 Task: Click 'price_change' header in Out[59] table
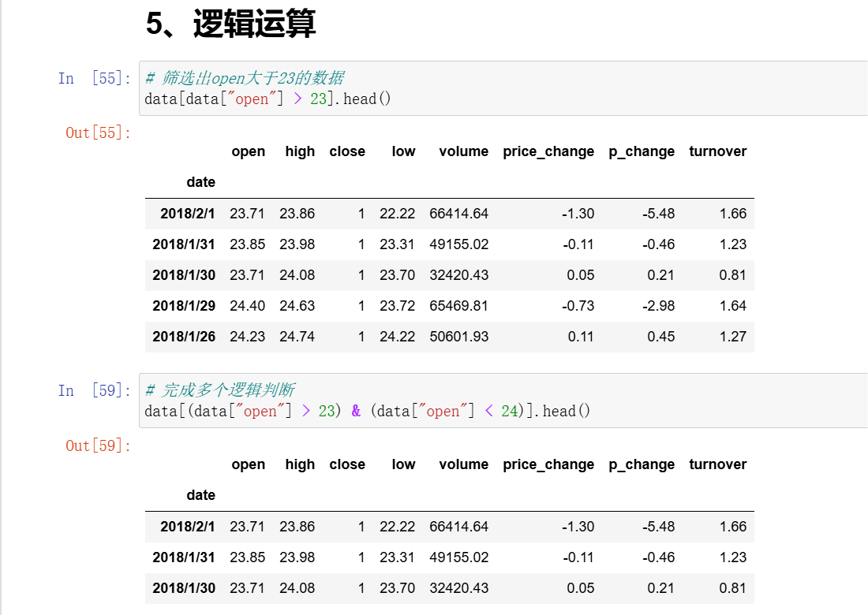[548, 464]
